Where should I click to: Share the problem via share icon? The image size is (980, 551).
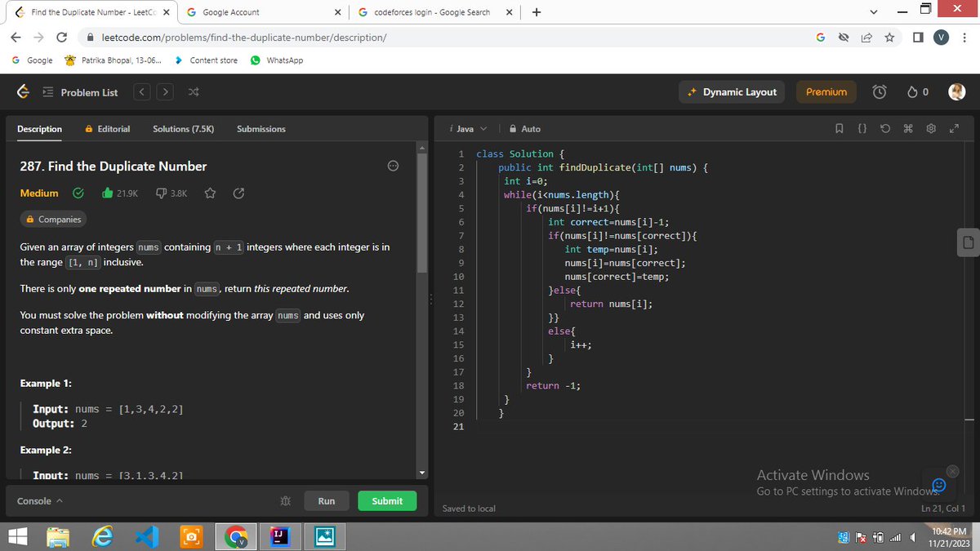pos(238,193)
